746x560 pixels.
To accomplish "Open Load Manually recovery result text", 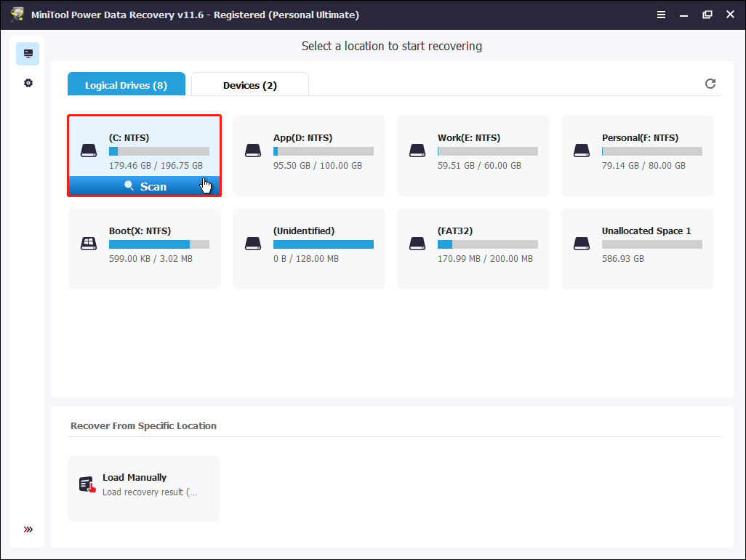I will 149,492.
